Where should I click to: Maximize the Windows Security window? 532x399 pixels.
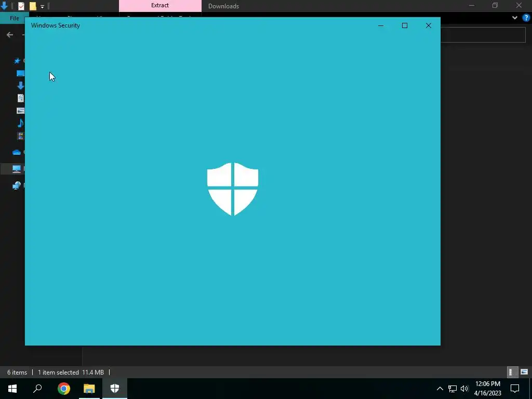404,25
